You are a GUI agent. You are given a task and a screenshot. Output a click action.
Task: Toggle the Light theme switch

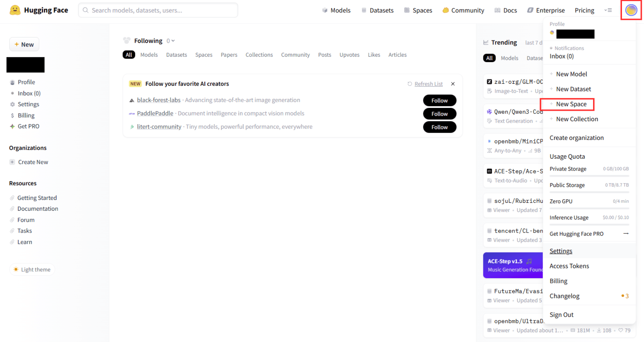(x=32, y=269)
